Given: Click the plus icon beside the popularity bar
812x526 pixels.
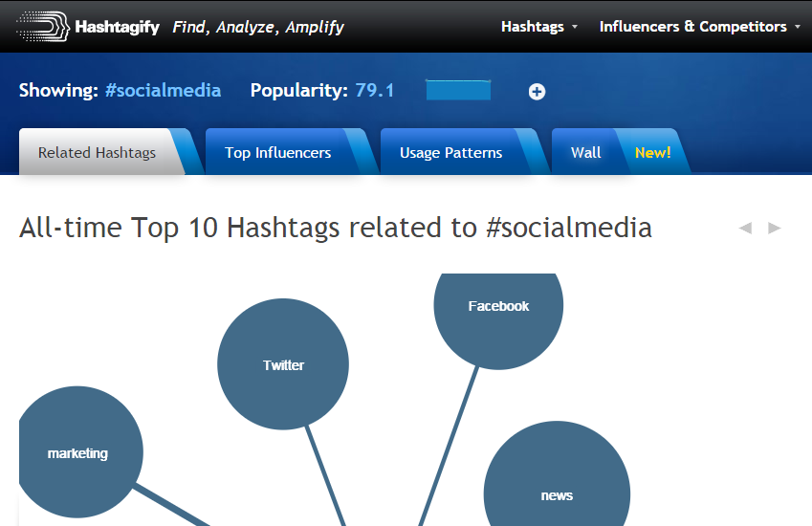Looking at the screenshot, I should coord(537,92).
